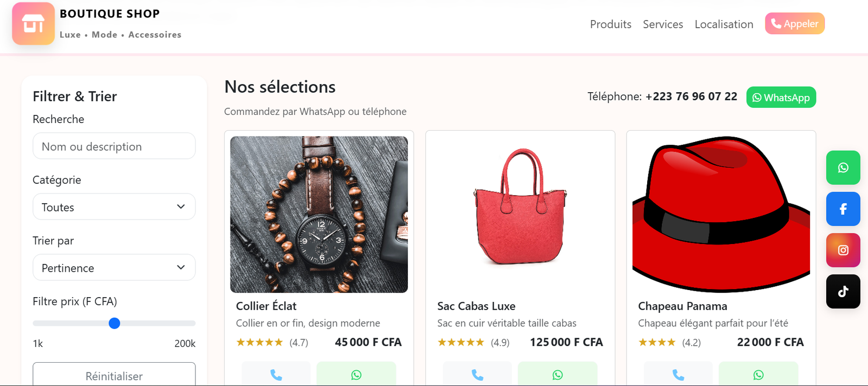This screenshot has width=868, height=386.
Task: Click the Appeler button in the header
Action: click(794, 23)
